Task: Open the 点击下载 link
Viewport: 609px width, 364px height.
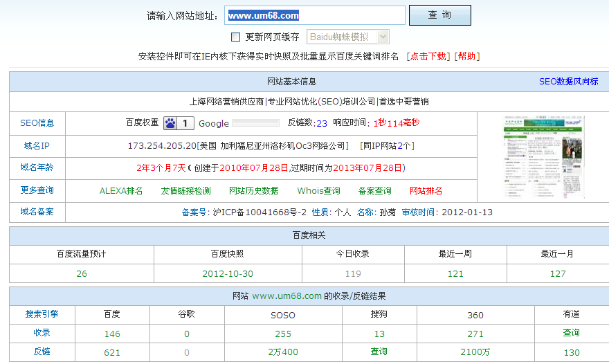Action: click(428, 56)
